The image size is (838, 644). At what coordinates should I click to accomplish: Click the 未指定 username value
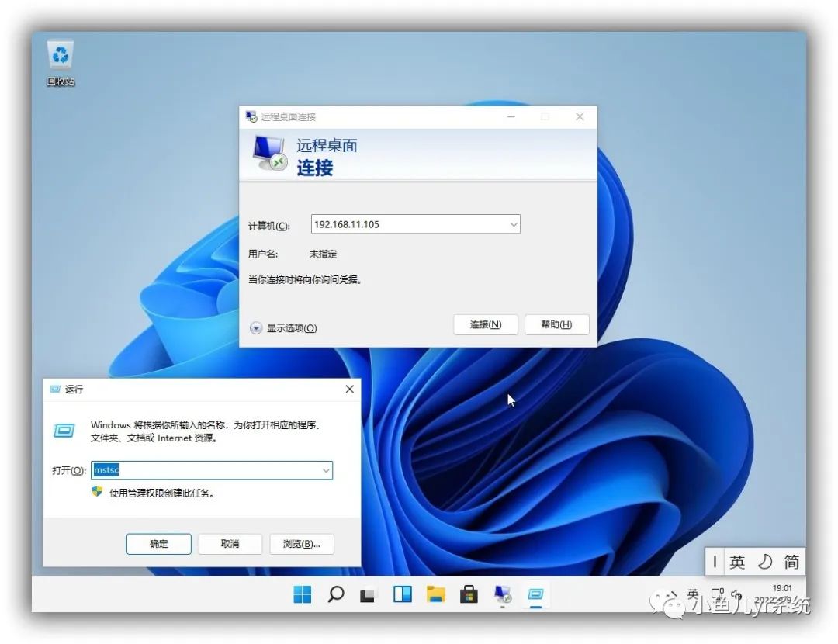coord(323,254)
